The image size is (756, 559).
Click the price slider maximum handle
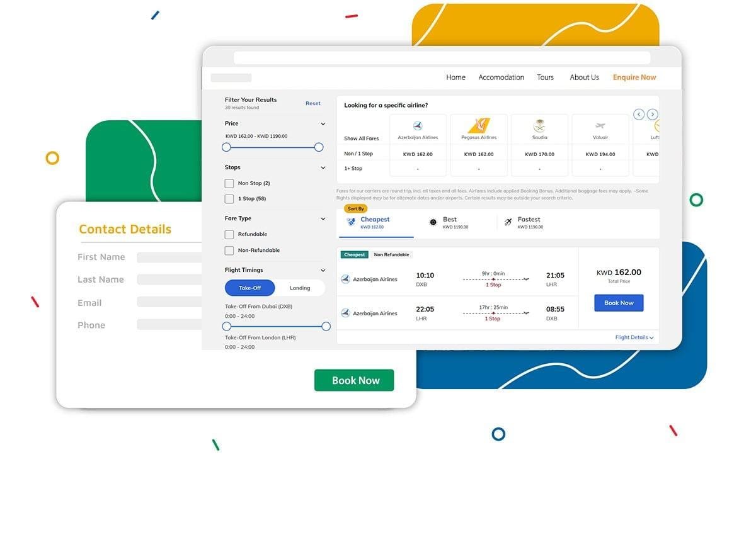coord(319,147)
